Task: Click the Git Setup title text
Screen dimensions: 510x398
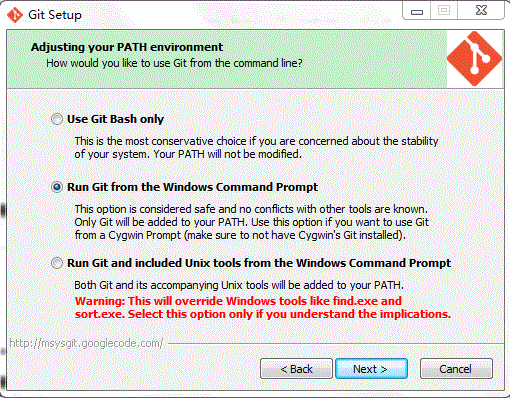Action: 55,15
